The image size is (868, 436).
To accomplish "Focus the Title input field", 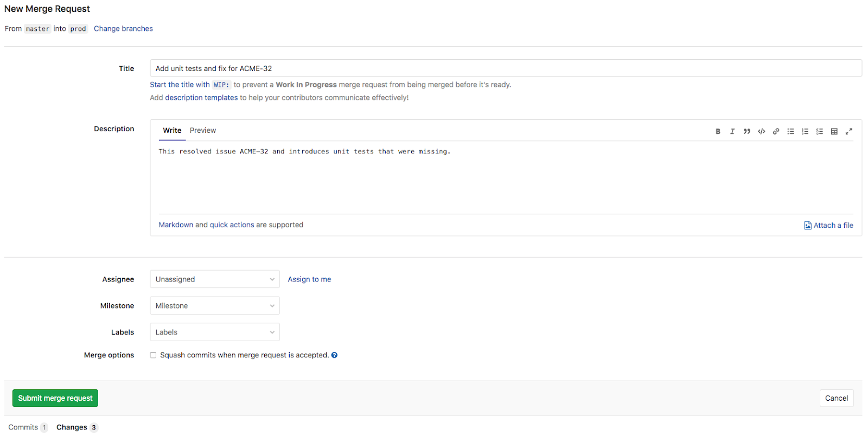I will pyautogui.click(x=506, y=68).
